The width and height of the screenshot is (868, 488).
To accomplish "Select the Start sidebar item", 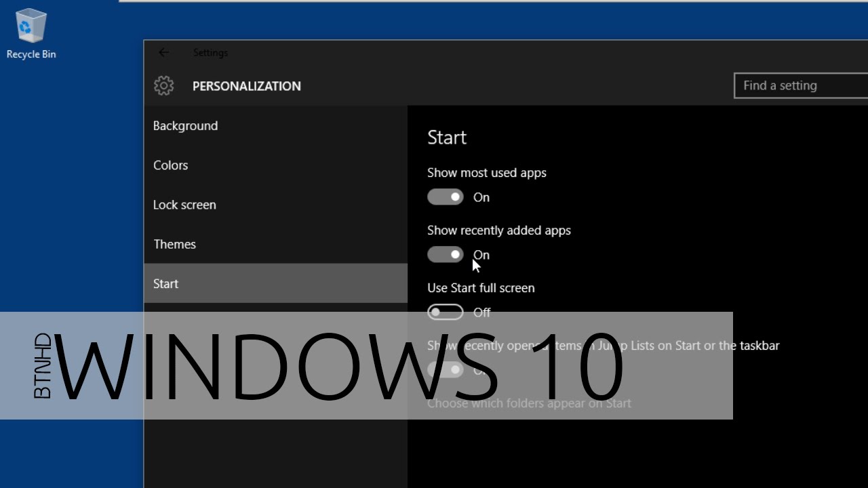I will pyautogui.click(x=275, y=283).
